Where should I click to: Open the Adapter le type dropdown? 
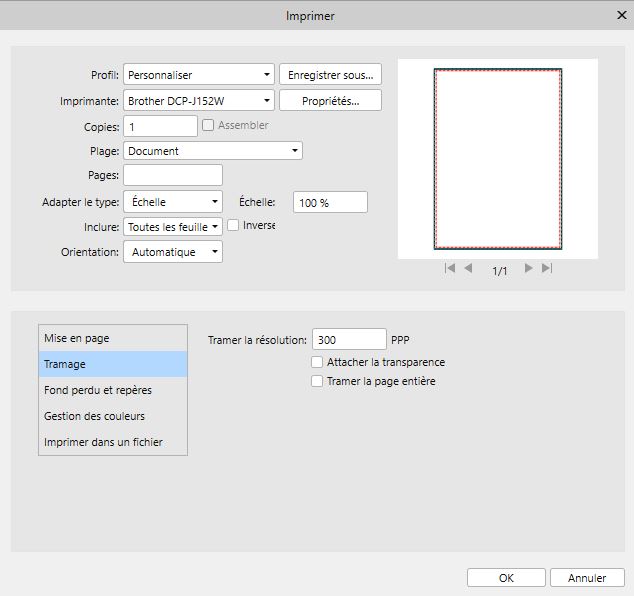tap(173, 202)
